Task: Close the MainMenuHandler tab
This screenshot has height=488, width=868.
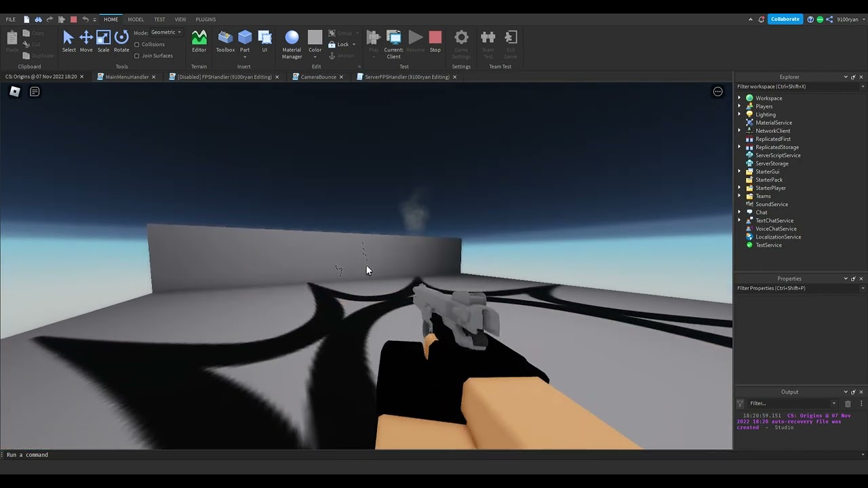Action: 153,77
